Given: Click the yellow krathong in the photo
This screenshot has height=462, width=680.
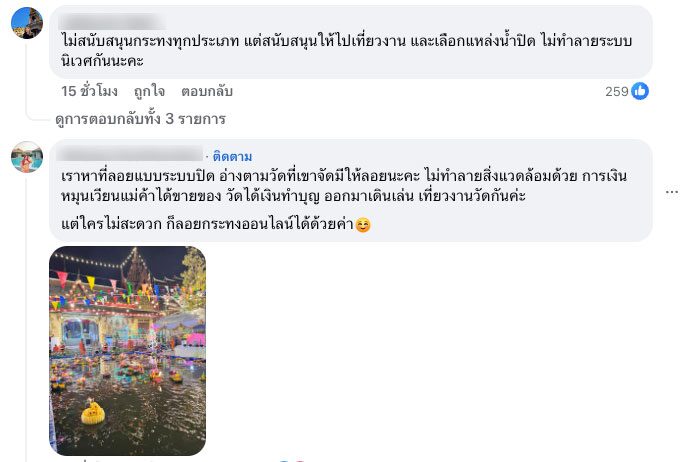Looking at the screenshot, I should point(93,412).
